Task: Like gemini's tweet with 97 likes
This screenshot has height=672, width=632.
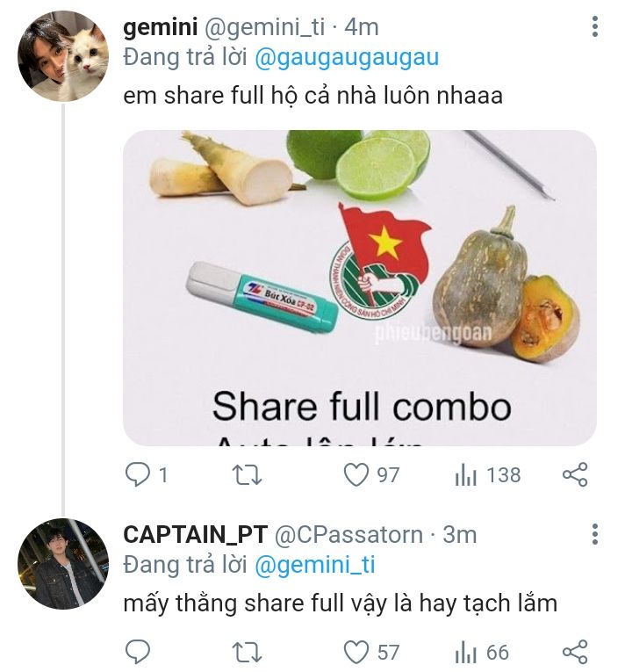Action: point(355,475)
